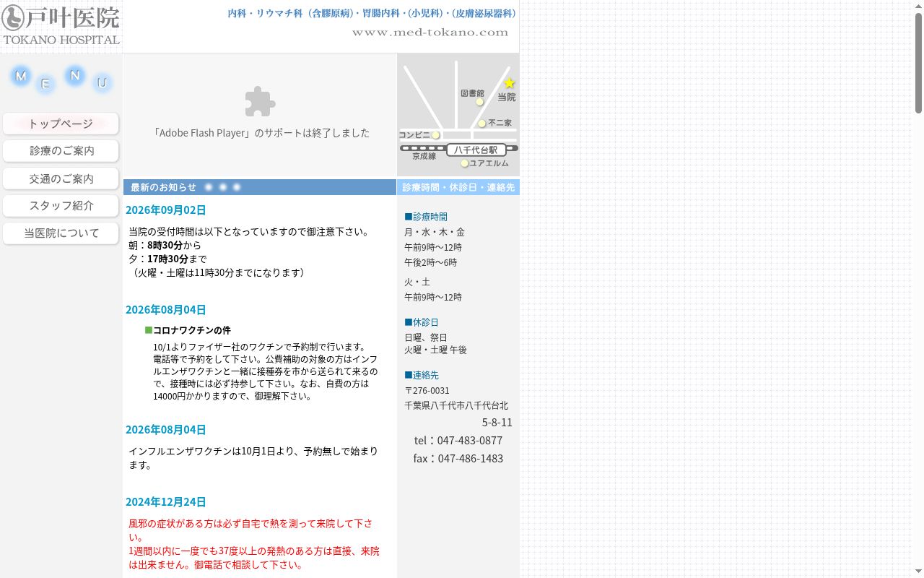Click the yellow star marking 当院 on map

tap(509, 83)
